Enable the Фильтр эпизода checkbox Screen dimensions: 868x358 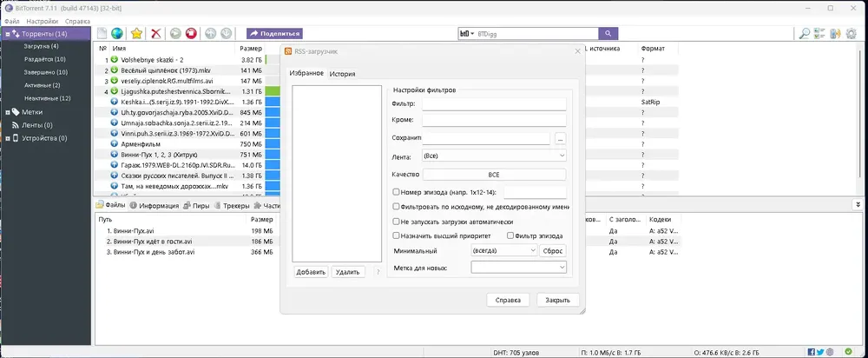[510, 235]
